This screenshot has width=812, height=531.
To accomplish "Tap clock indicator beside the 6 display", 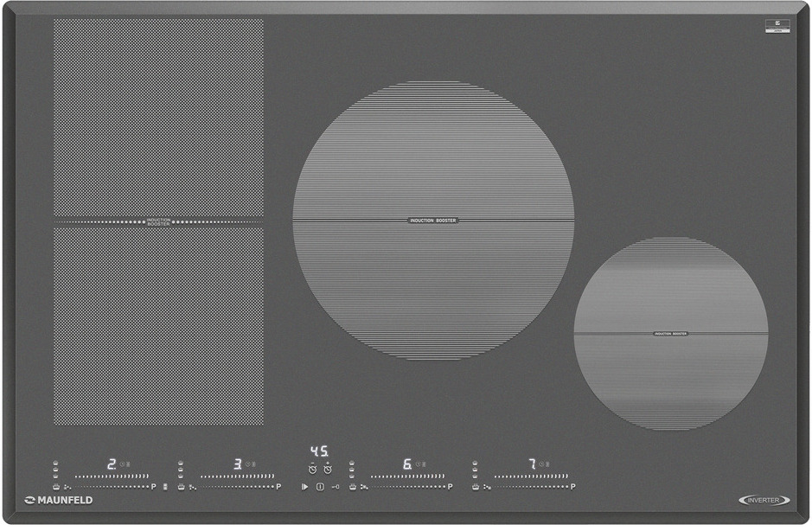I will 419,464.
